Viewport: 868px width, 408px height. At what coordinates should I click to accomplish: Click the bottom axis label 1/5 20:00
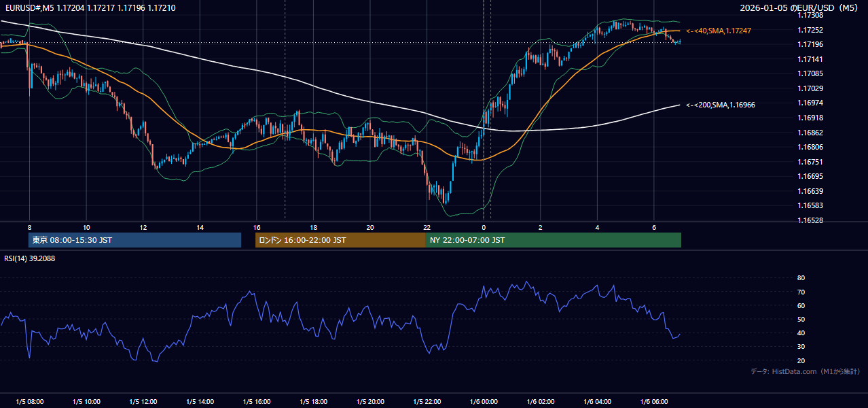coord(370,402)
